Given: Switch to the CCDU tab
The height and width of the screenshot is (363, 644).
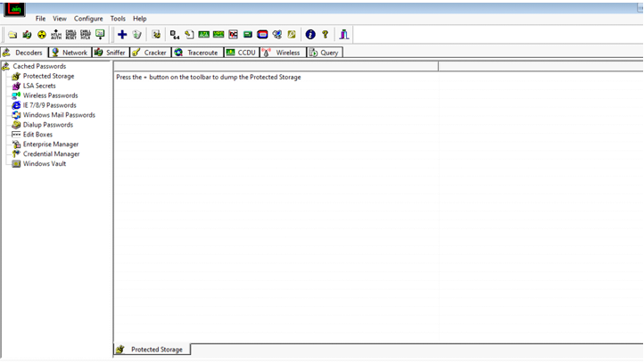Looking at the screenshot, I should [x=242, y=53].
